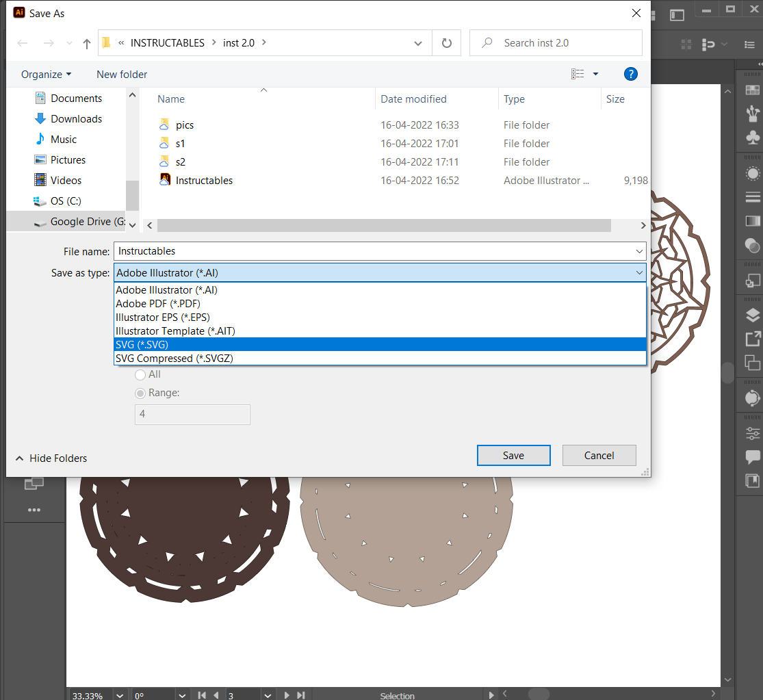Open the view options dropdown arrow
This screenshot has width=763, height=700.
point(595,74)
